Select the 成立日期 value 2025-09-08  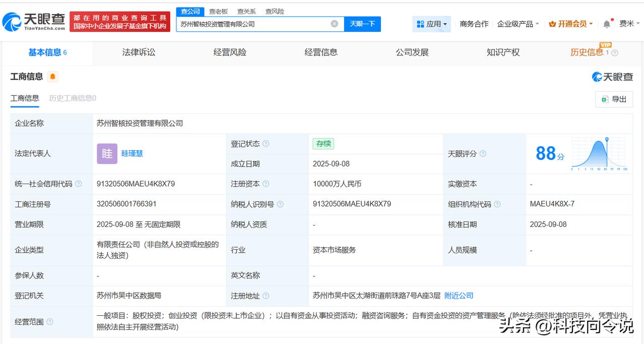[x=331, y=164]
